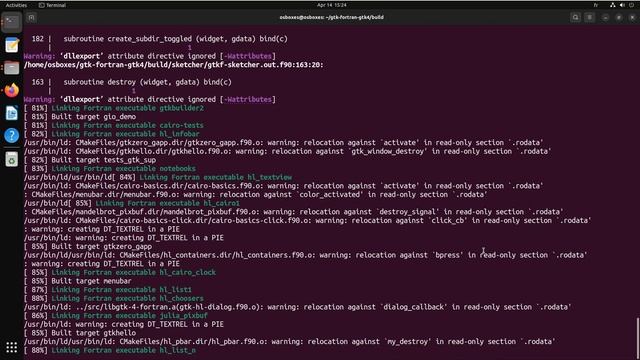640x360 pixels.
Task: Click the 'Linking Fortran executable cairo-tests' line
Action: [113, 125]
